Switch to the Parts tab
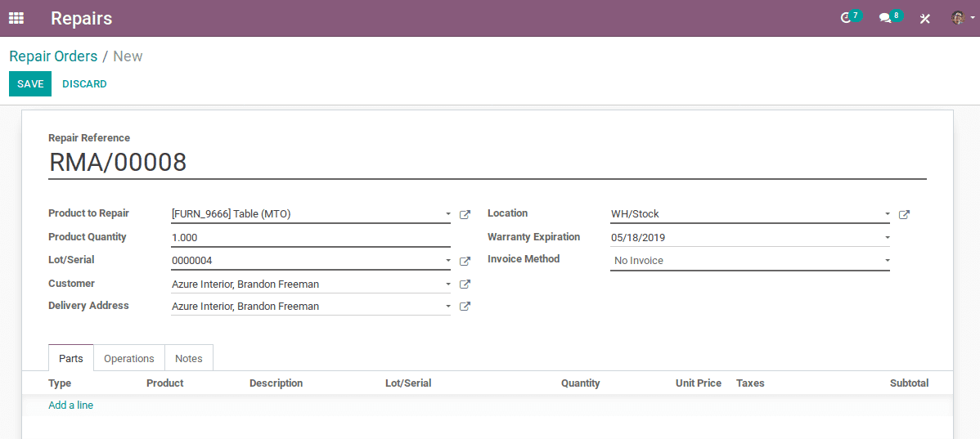Screen dimensions: 980x439 (70, 358)
